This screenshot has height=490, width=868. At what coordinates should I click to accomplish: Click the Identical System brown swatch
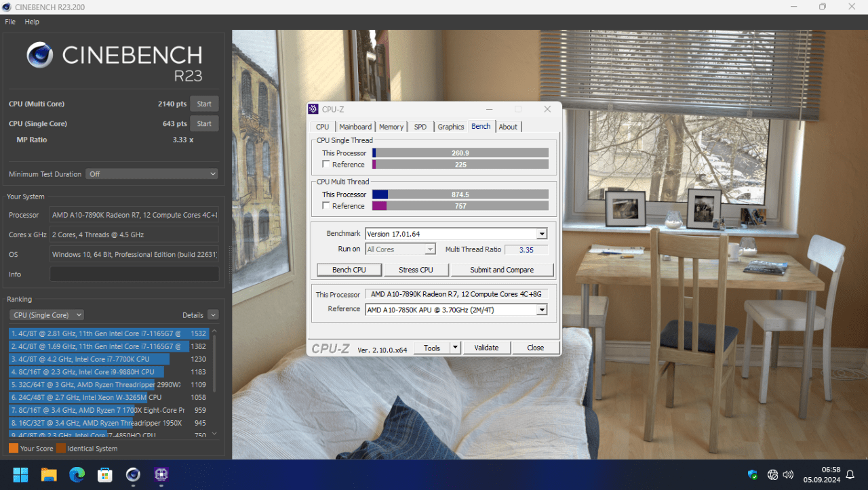pos(61,448)
